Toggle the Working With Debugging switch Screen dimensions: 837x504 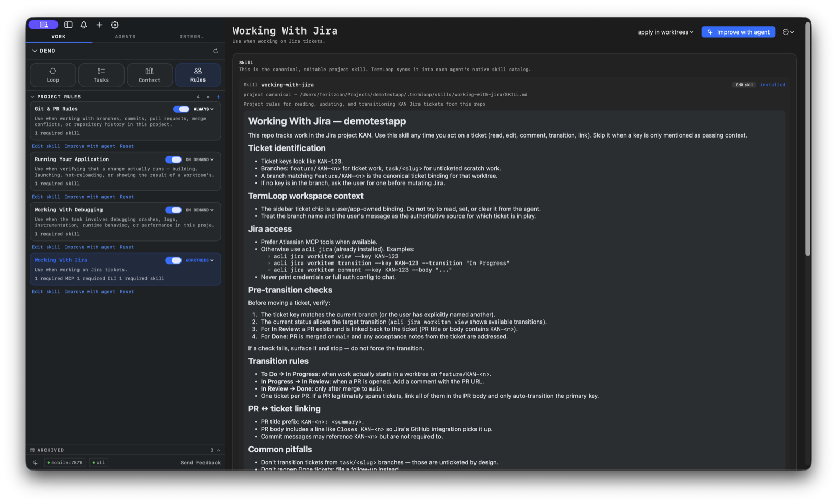tap(173, 210)
